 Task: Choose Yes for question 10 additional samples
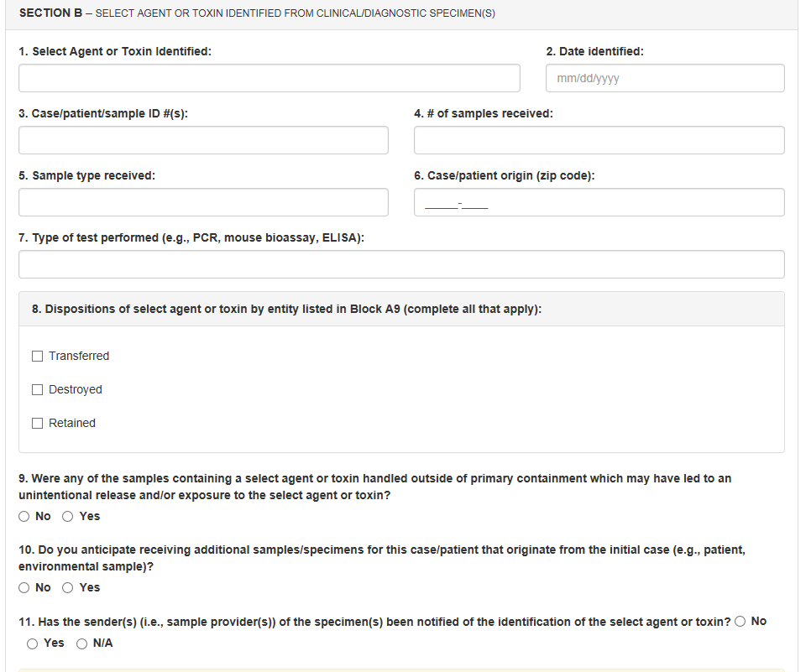point(68,587)
